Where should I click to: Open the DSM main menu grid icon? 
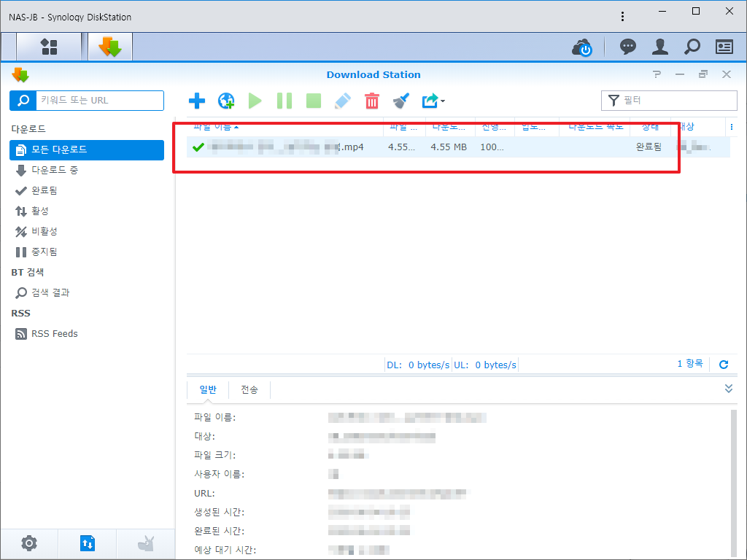tap(49, 47)
